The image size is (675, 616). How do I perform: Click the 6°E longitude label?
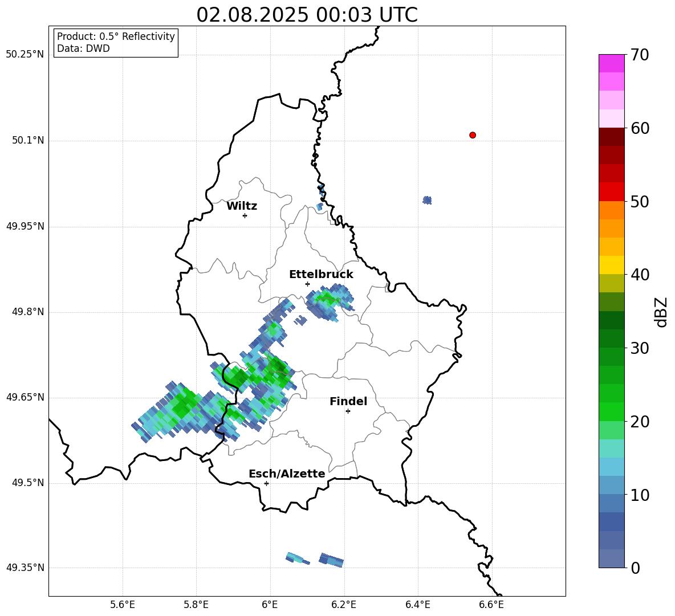point(270,605)
